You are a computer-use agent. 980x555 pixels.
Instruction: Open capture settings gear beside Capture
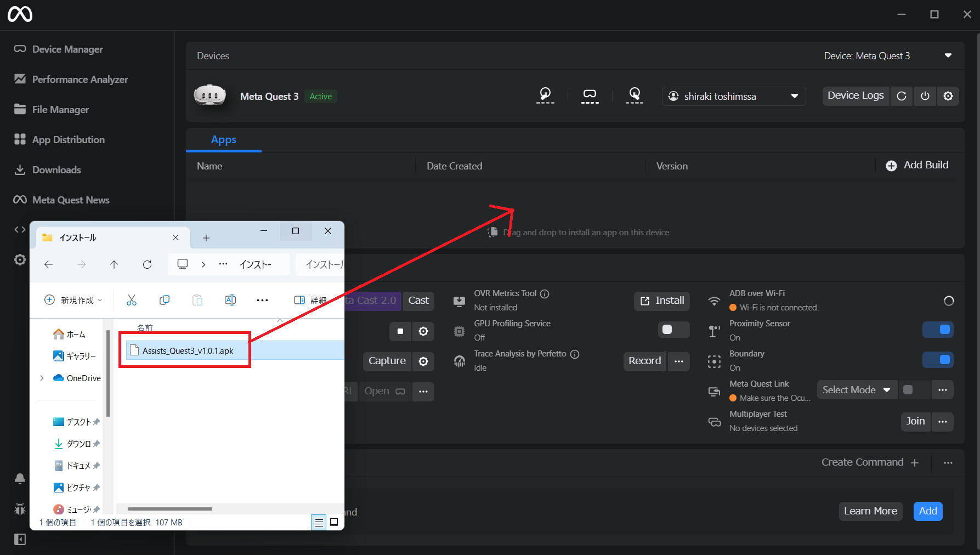click(x=423, y=361)
